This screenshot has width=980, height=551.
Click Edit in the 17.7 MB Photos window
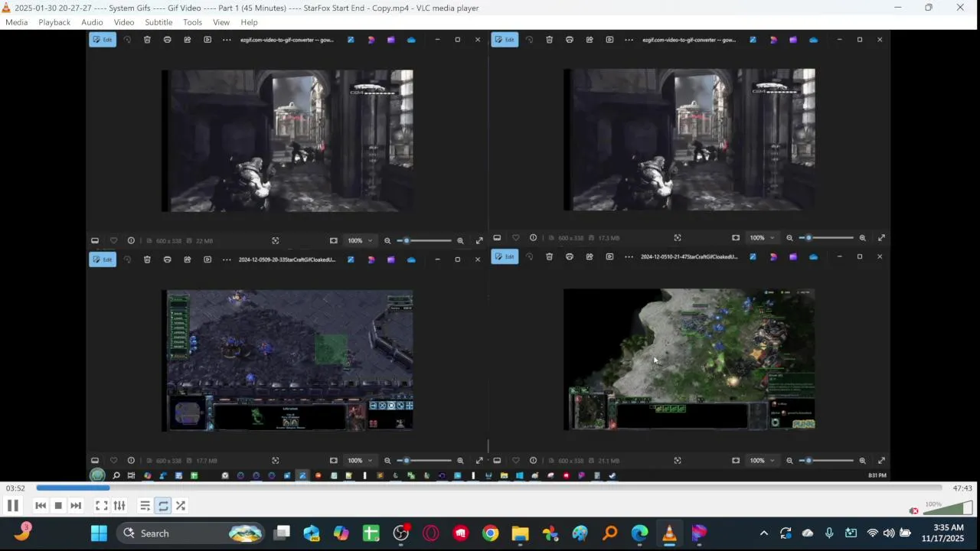coord(103,259)
